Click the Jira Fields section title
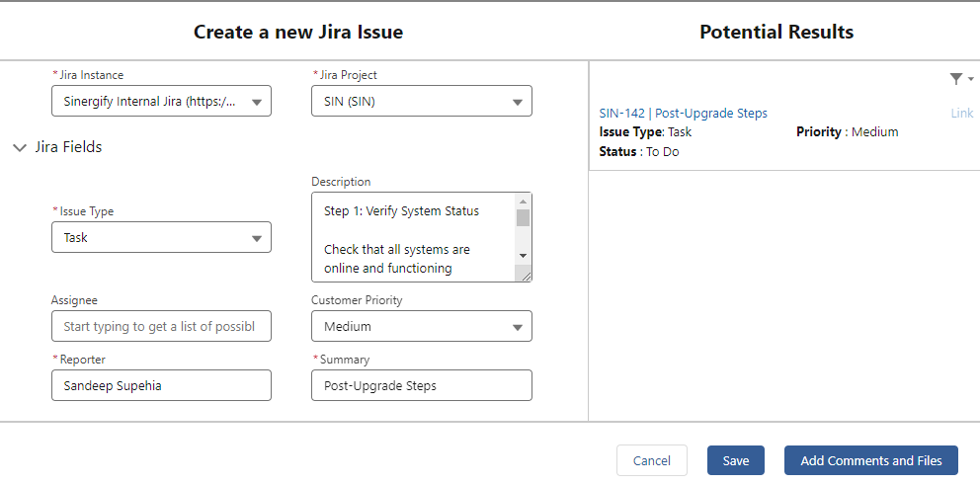Viewport: 980px width, 485px height. (68, 147)
